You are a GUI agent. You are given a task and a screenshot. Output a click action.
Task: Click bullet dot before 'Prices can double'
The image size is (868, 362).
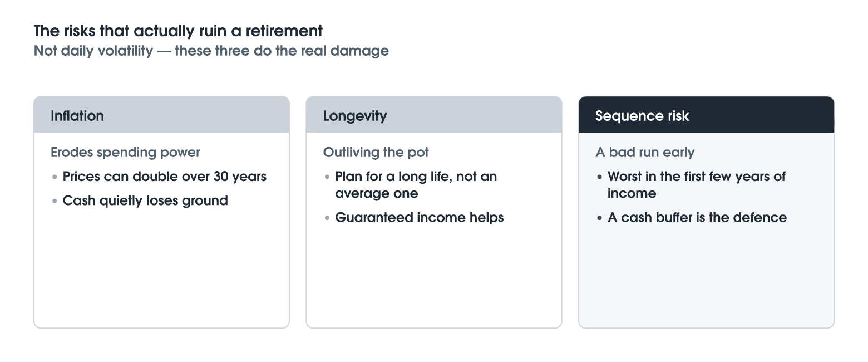click(55, 177)
